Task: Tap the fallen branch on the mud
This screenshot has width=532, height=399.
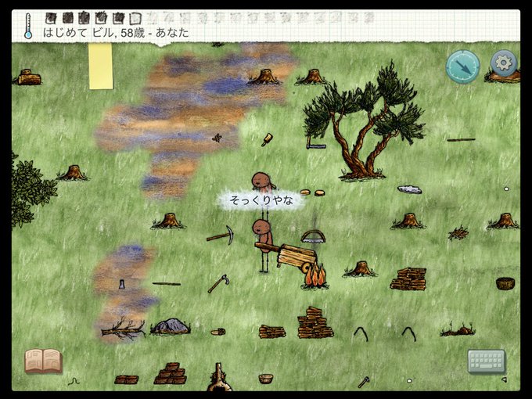Action: (123, 329)
